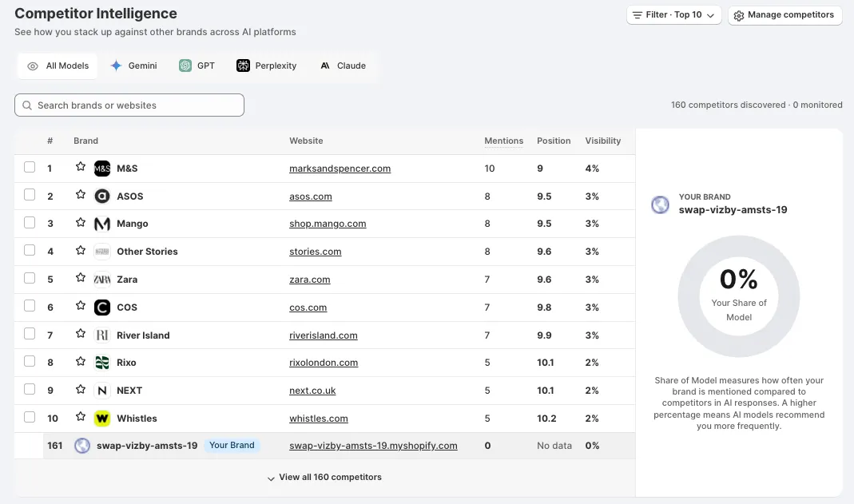Click the Rixo green logo
Viewport: 854px width, 504px height.
(x=101, y=363)
